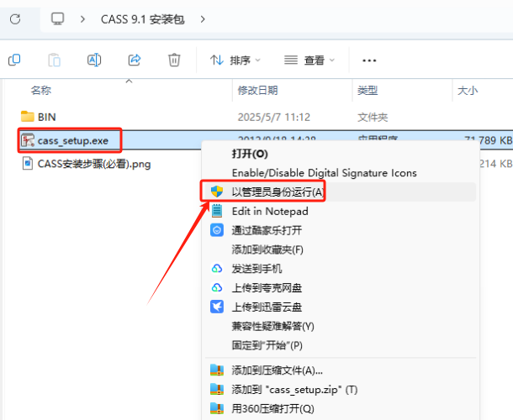
Task: Open the three-dot more options menu
Action: 369,60
